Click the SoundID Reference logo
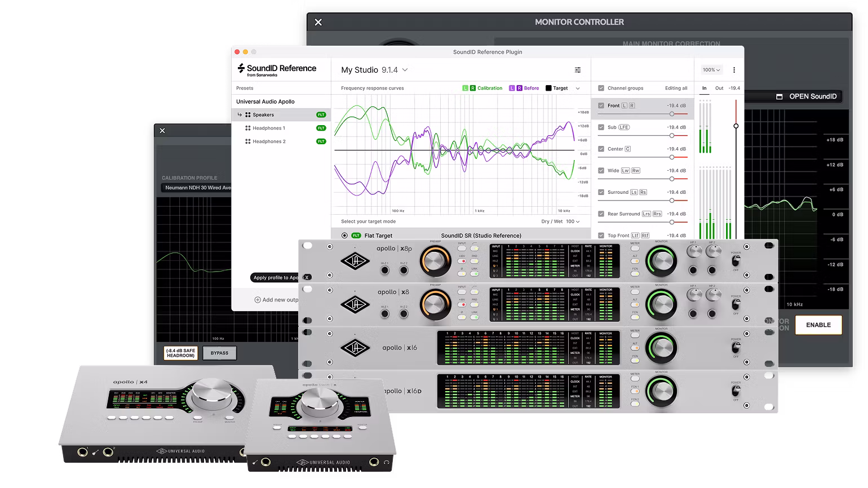868x488 pixels. point(277,70)
